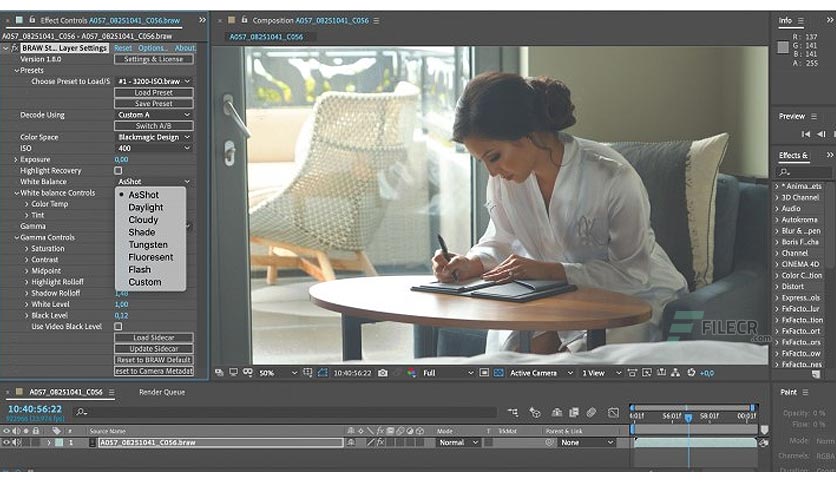Hide layer 1 using its eye icon

click(7, 442)
